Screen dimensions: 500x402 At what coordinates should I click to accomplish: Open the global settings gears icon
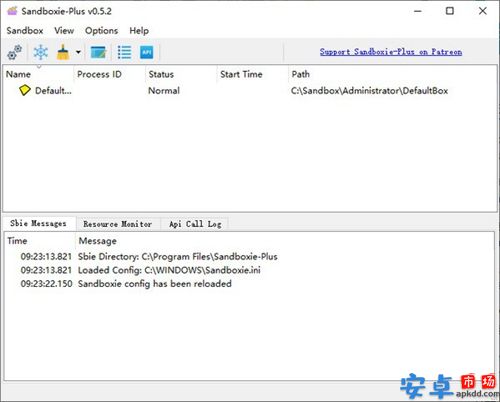(15, 52)
